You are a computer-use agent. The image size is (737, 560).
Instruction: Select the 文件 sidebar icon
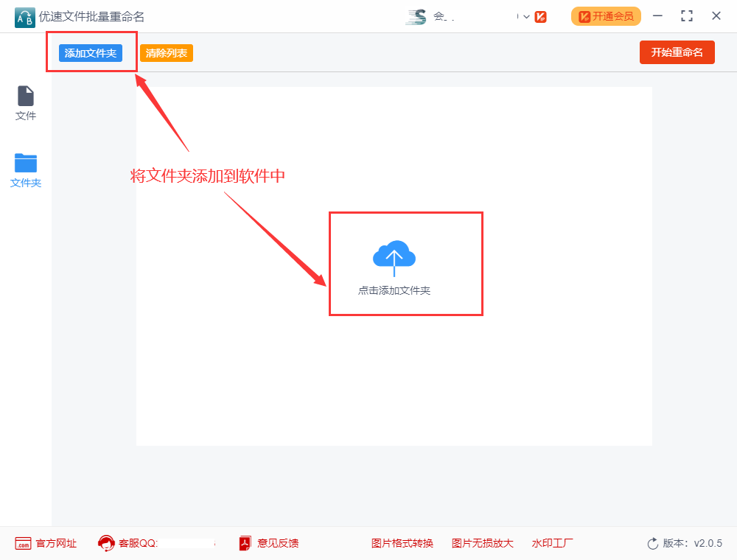25,98
